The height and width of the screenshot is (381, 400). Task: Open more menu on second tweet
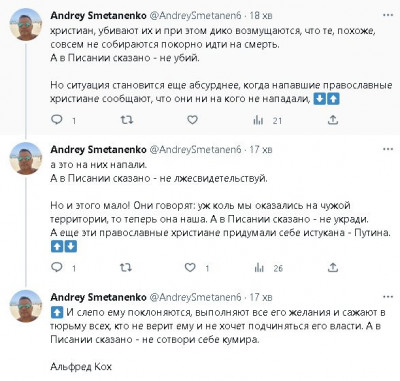click(388, 149)
